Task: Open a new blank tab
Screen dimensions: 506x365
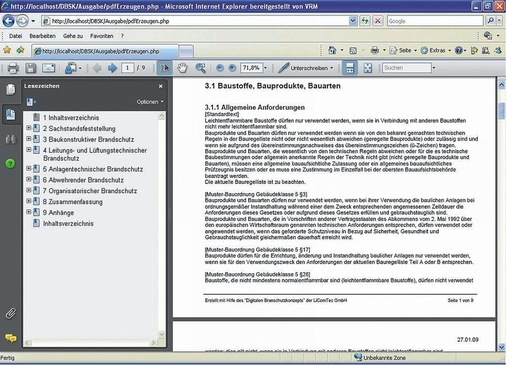Action: point(186,51)
